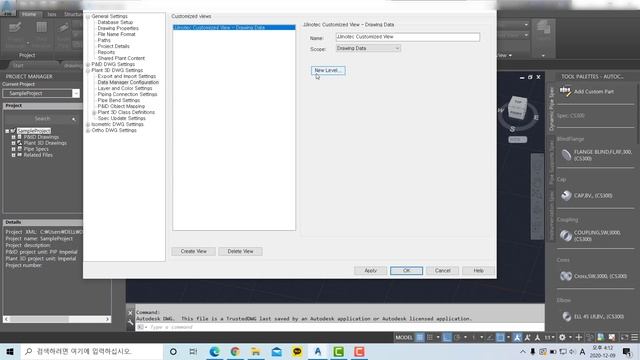Click the Microsoft Edge taskbar icon

pos(214,351)
